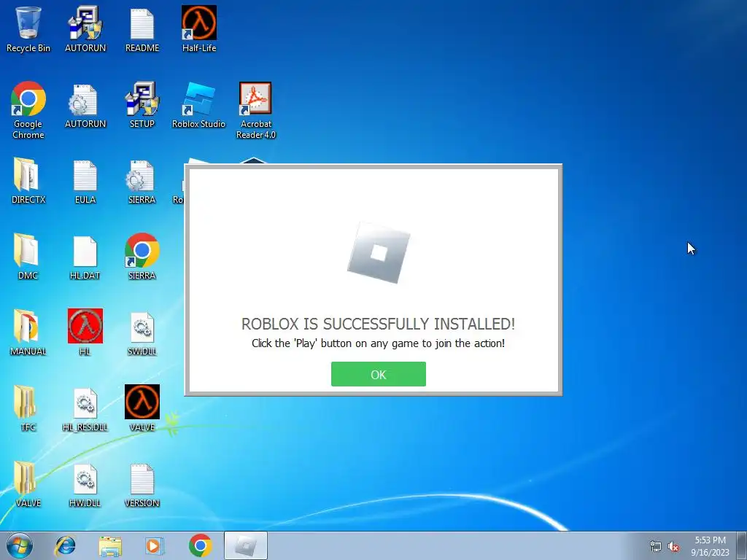Select the AUTORUN installer icon next to Recycle Bin
This screenshot has width=747, height=560.
(85, 29)
